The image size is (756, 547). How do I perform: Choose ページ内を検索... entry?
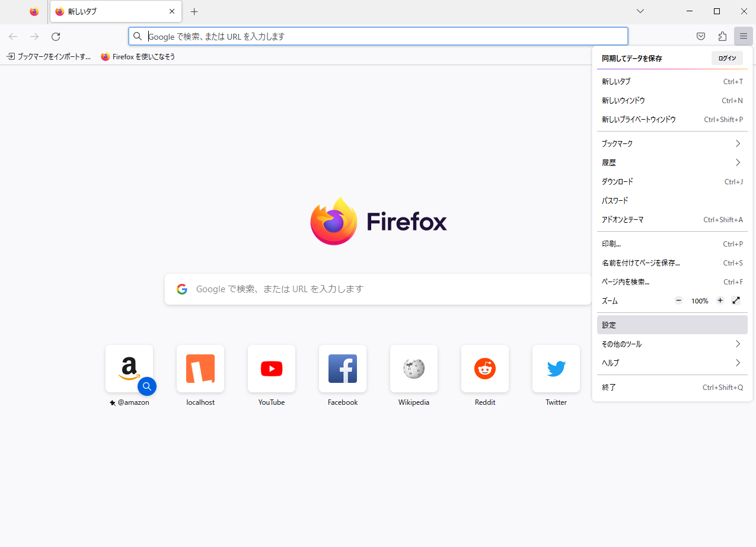pos(672,282)
